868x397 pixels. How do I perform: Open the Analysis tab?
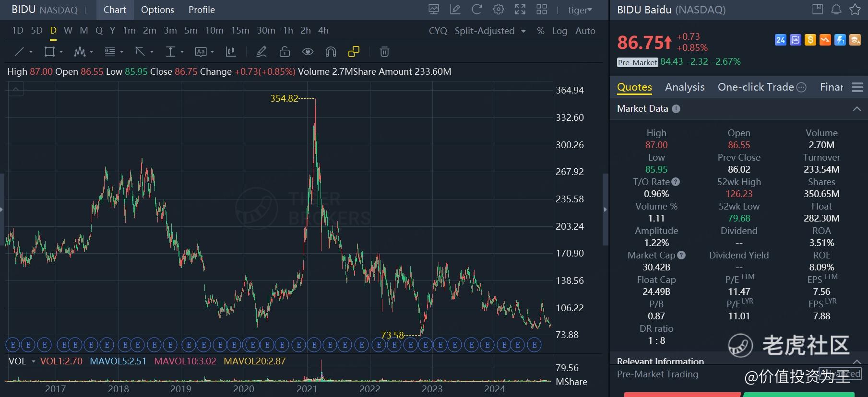click(x=685, y=87)
